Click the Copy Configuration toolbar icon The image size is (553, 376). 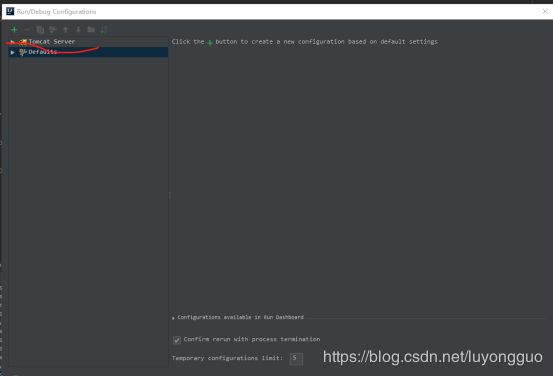(40, 30)
